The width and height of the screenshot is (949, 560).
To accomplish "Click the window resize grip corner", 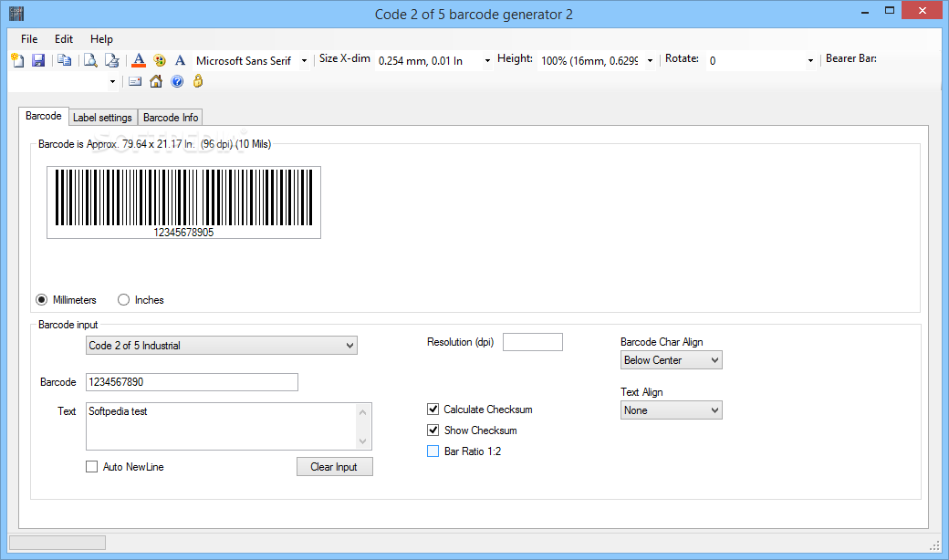I will 933,545.
